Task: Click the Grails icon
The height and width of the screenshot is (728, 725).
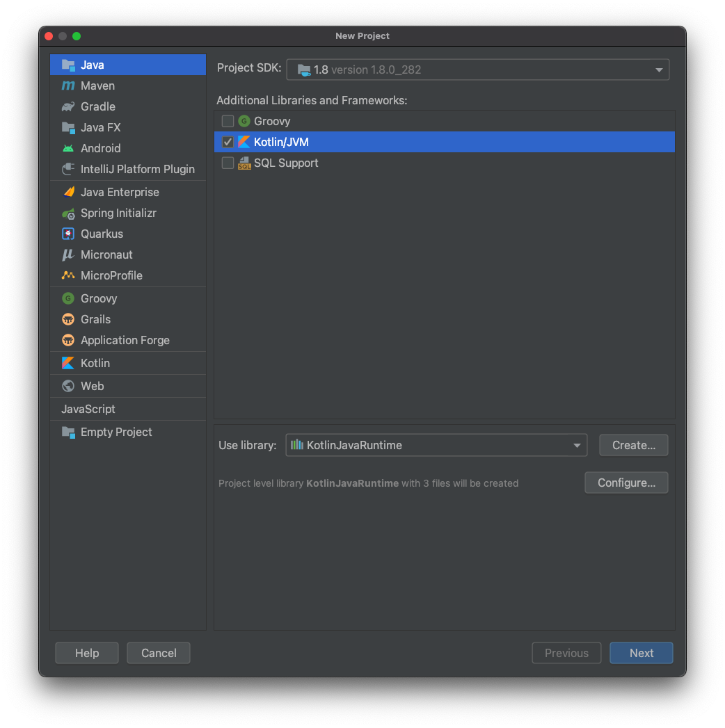Action: [68, 319]
